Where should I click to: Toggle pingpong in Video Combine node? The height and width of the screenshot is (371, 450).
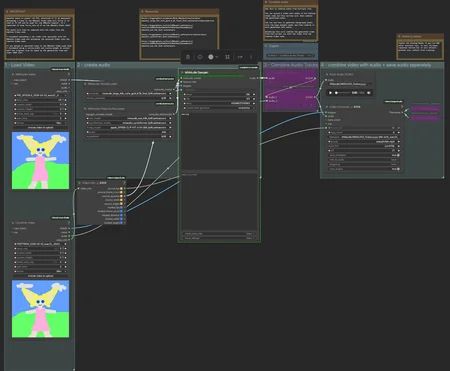tap(364, 164)
